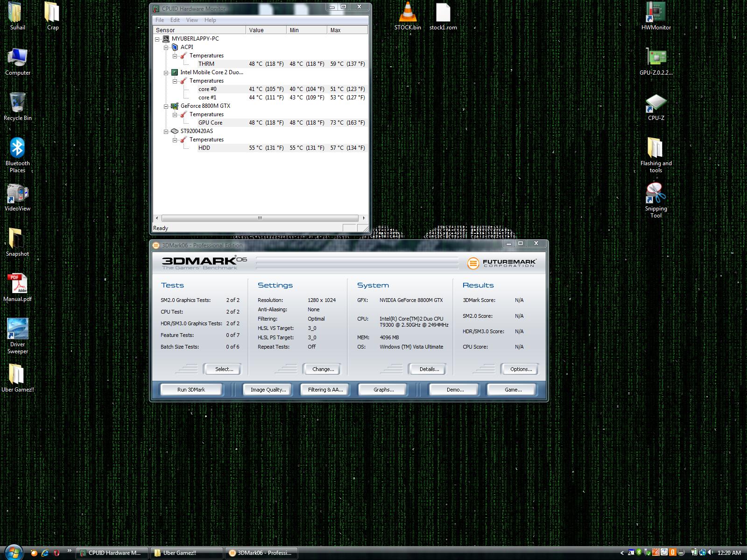Select the STOCK.bin VLC file icon
Image resolution: width=747 pixels, height=560 pixels.
(x=408, y=16)
